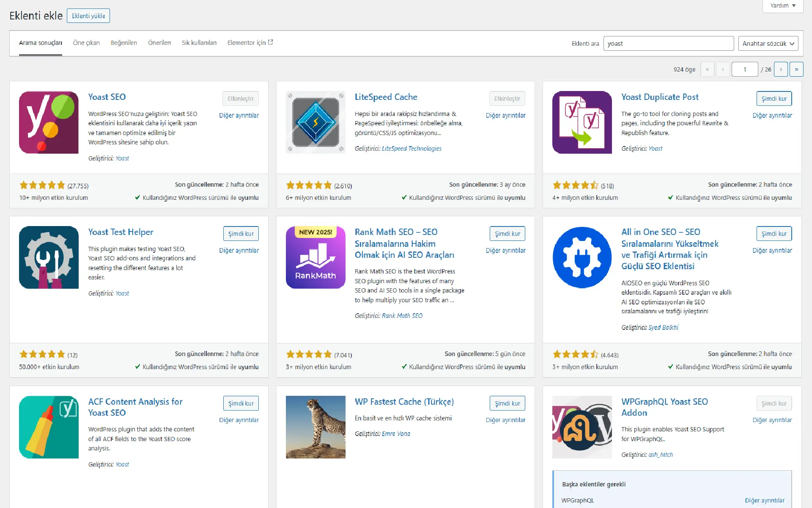Click the yoast search input field

(x=669, y=43)
